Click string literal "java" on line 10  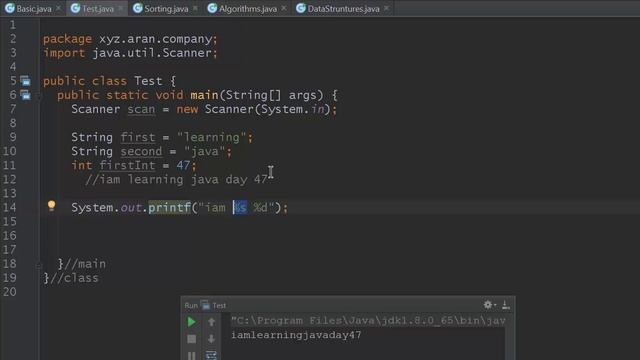click(204, 151)
